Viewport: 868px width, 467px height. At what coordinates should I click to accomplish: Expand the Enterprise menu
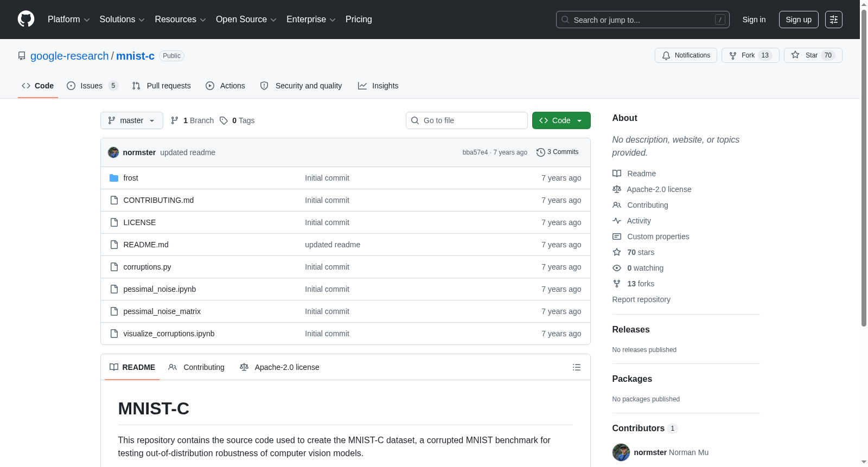click(311, 20)
